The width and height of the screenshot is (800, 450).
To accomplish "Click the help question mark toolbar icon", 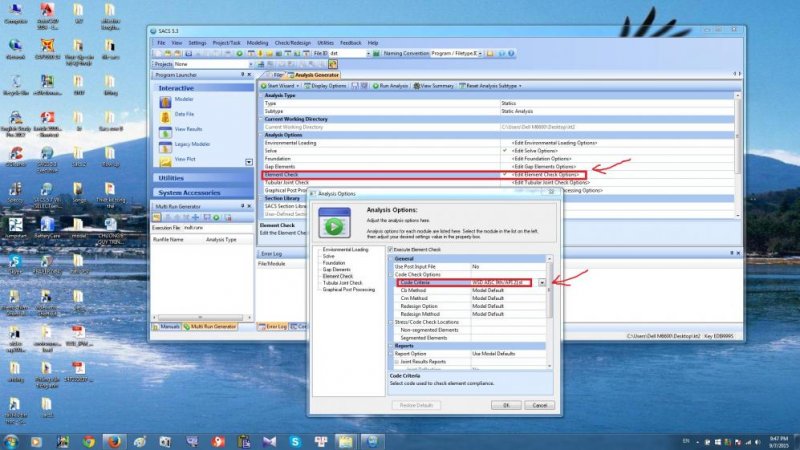I will coord(511,53).
